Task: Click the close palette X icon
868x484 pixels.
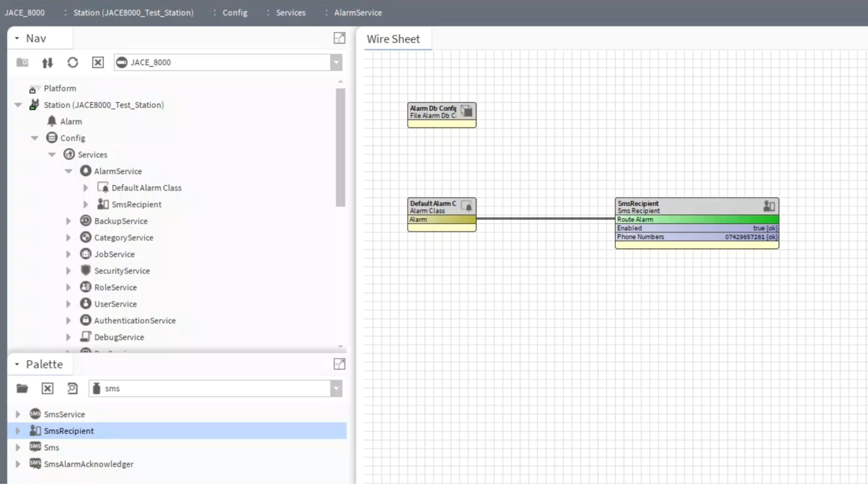Action: [47, 389]
